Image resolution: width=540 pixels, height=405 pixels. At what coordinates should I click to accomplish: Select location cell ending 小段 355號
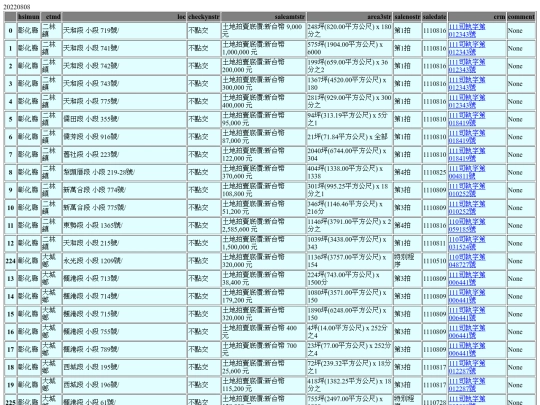124,120
